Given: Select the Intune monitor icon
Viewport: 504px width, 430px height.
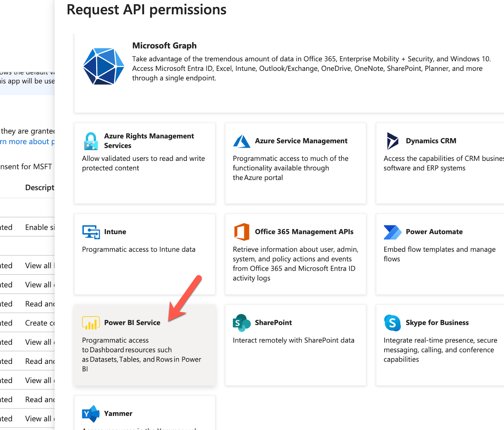Looking at the screenshot, I should 91,232.
